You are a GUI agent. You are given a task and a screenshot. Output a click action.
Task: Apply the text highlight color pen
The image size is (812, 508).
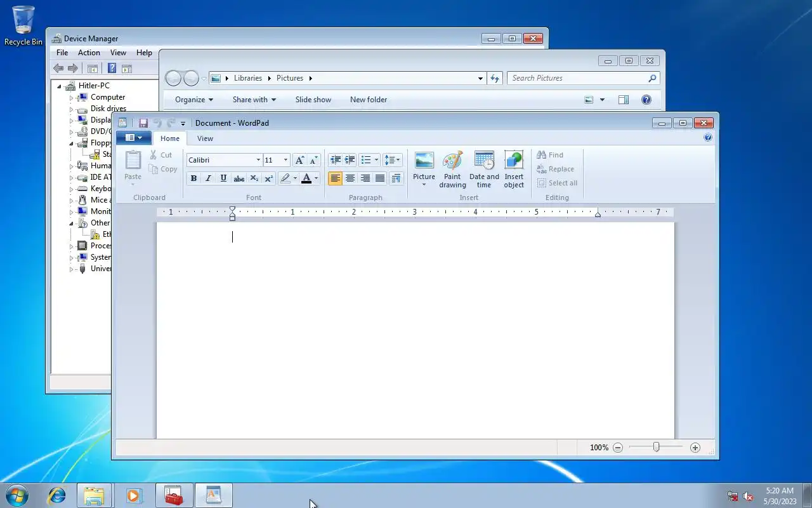pyautogui.click(x=285, y=178)
